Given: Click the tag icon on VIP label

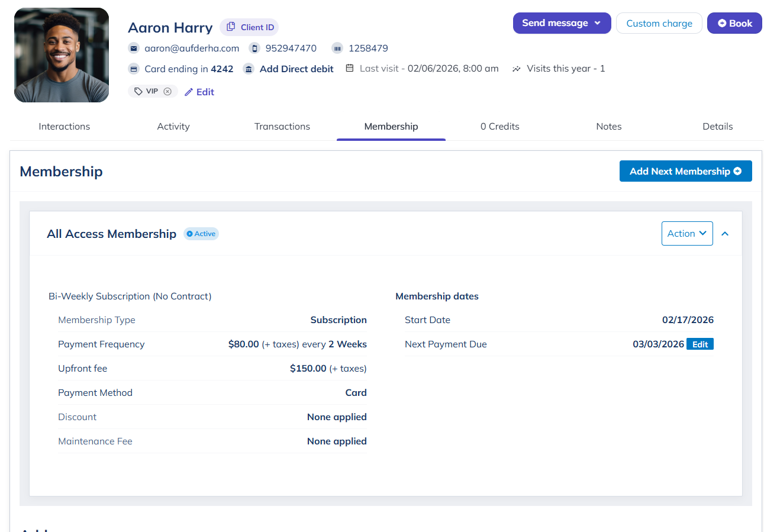Looking at the screenshot, I should coord(138,92).
